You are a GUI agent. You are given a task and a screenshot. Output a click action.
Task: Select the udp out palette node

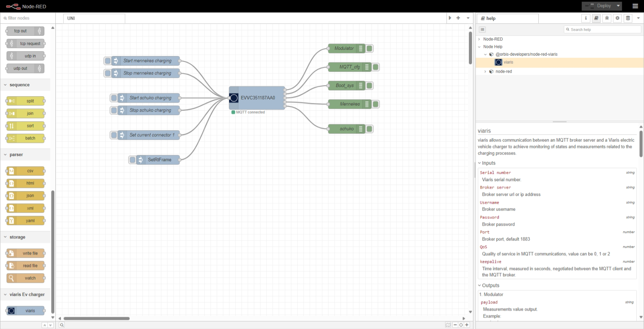coord(25,68)
